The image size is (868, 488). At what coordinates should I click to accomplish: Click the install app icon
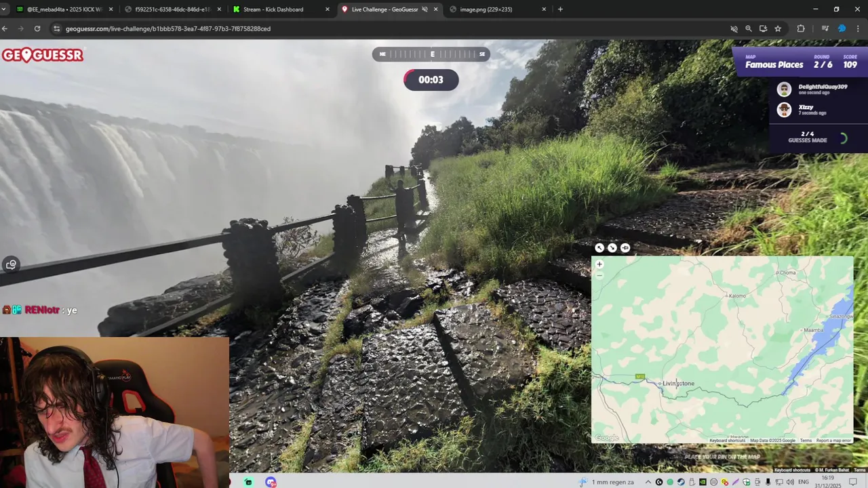pyautogui.click(x=763, y=28)
